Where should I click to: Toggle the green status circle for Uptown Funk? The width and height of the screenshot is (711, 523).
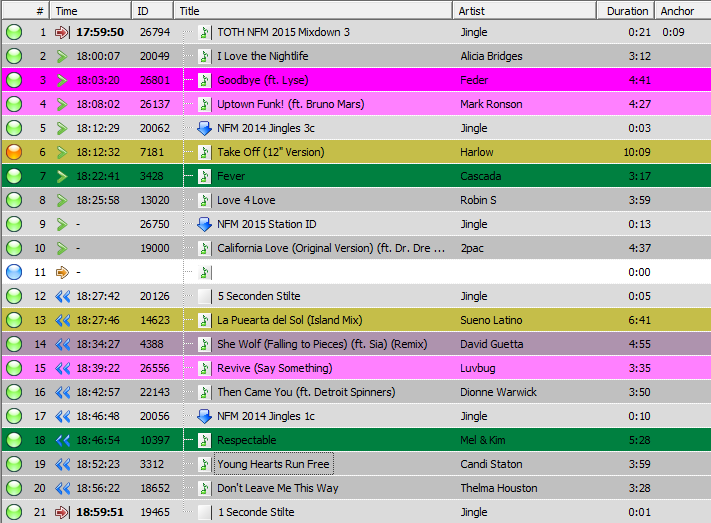(x=14, y=104)
